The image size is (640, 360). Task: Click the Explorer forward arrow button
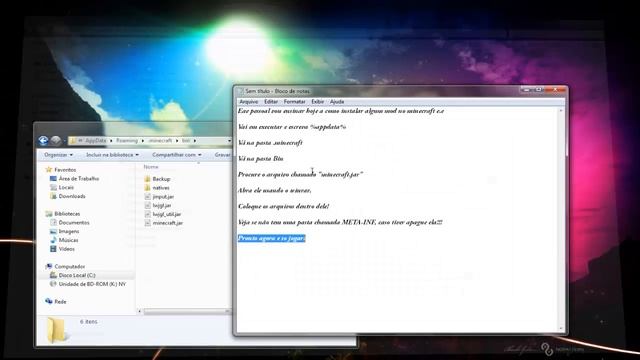(56, 141)
